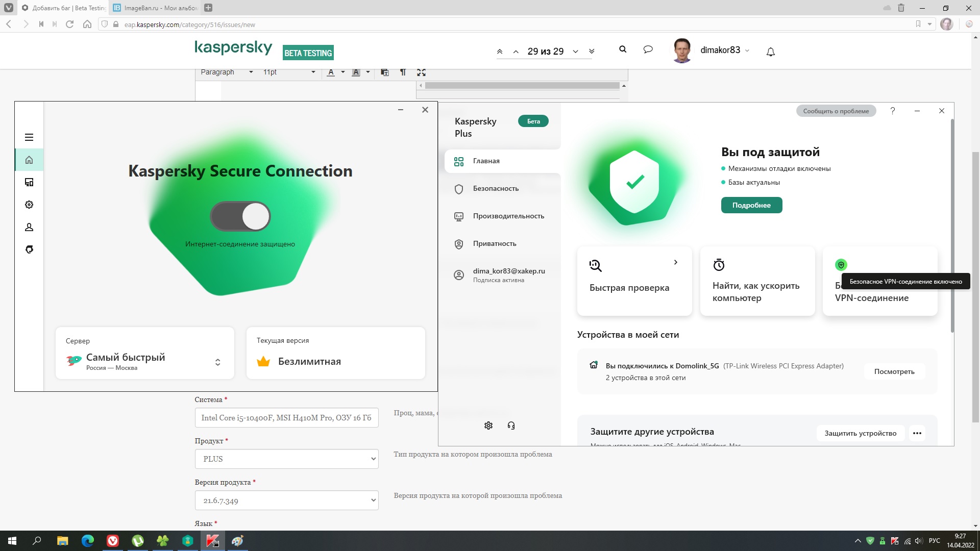Screen dimensions: 980x551
Task: Select the 'Главная' tab in Kaspersky Plus
Action: [502, 161]
